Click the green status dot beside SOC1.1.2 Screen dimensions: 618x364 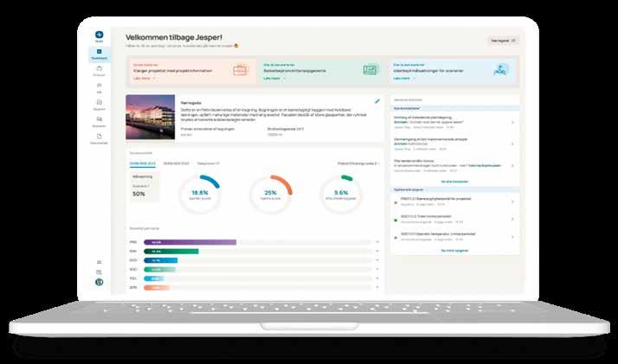396,220
